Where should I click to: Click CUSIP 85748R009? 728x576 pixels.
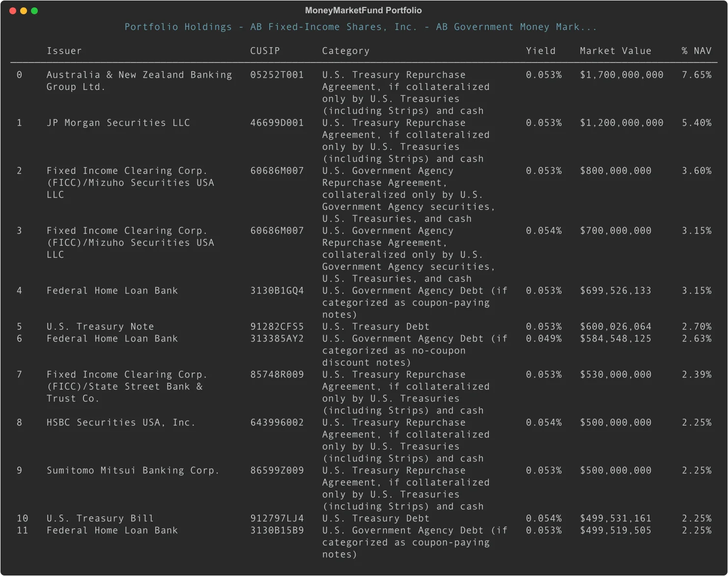[x=277, y=374]
